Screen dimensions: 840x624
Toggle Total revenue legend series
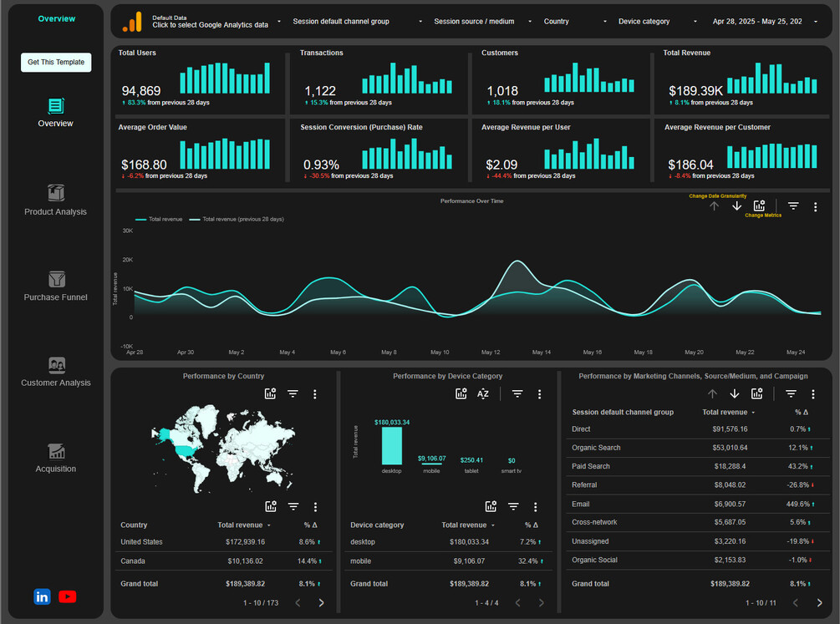[x=159, y=219]
